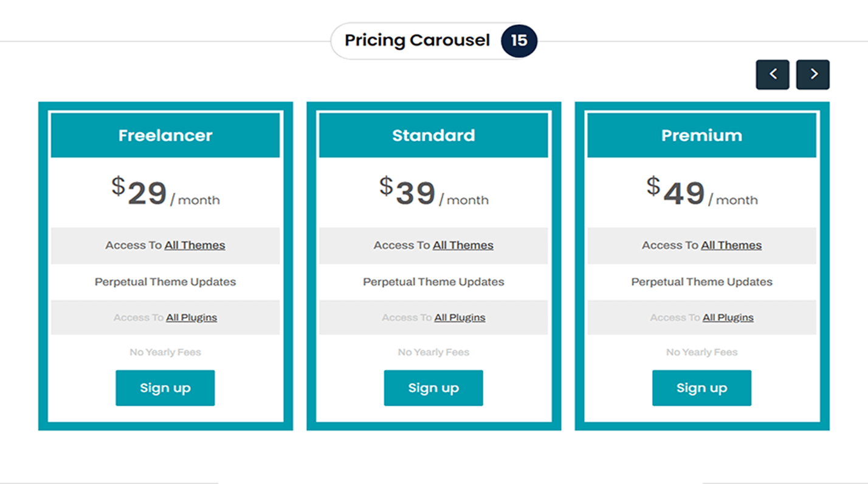The image size is (868, 484).
Task: Open All Themes link in Freelancer card
Action: point(195,245)
